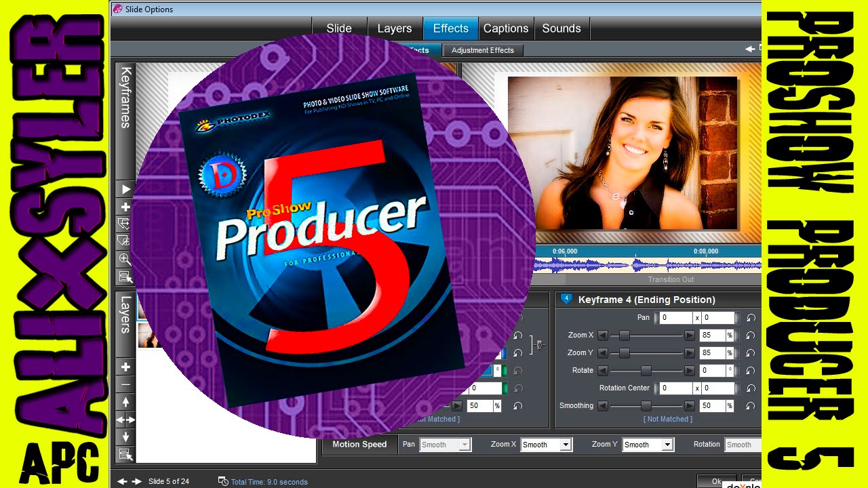Image resolution: width=868 pixels, height=488 pixels.
Task: Click the Keyframe 4 blue marker icon
Action: [566, 299]
